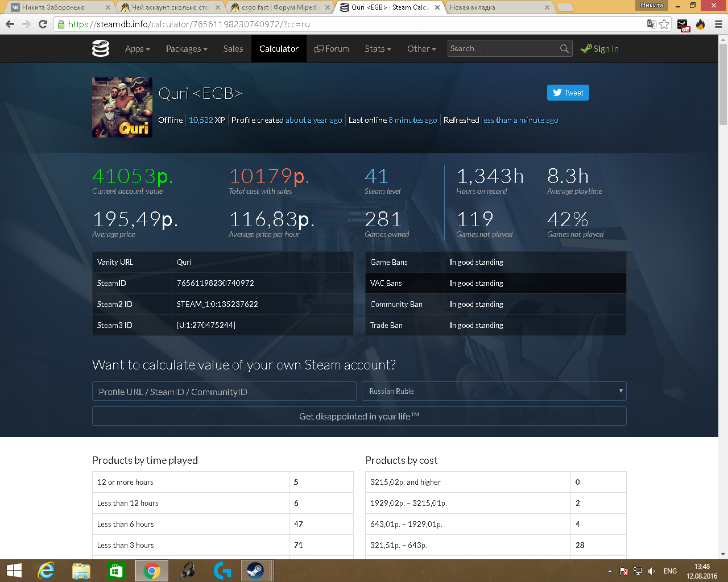Click the 41053p. current account value
Viewport: 728px width, 582px height.
133,176
